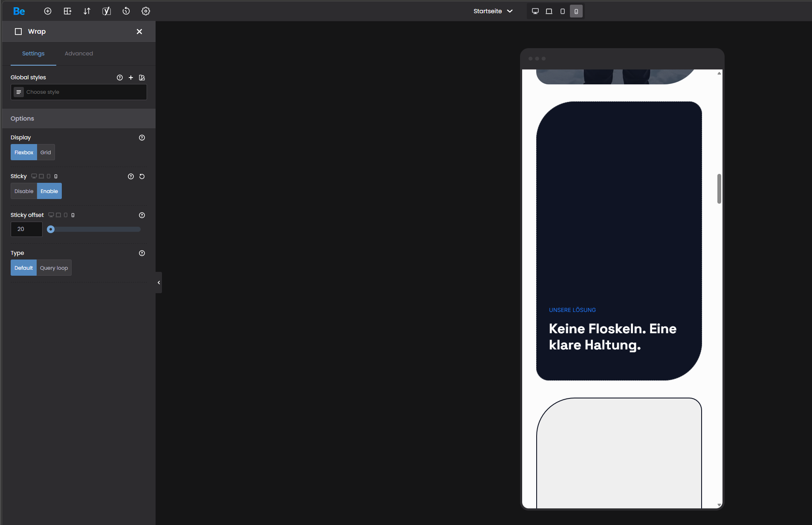Click the reorder arrows icon in the toolbar
812x525 pixels.
pos(87,11)
